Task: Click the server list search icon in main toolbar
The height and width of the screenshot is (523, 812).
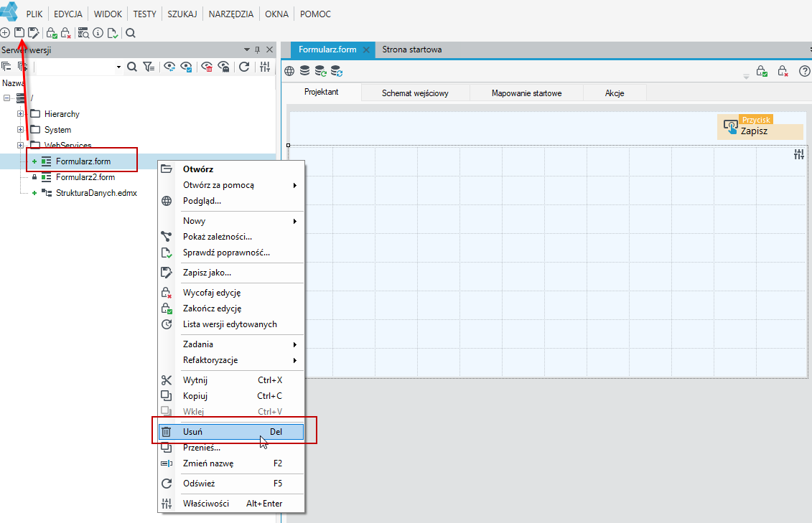Action: coord(83,32)
